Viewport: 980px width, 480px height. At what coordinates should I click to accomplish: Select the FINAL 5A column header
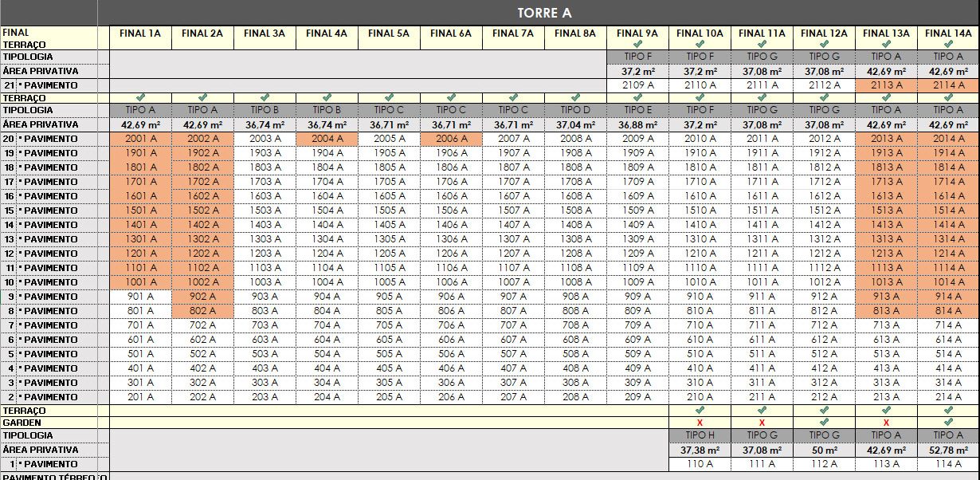coord(389,33)
